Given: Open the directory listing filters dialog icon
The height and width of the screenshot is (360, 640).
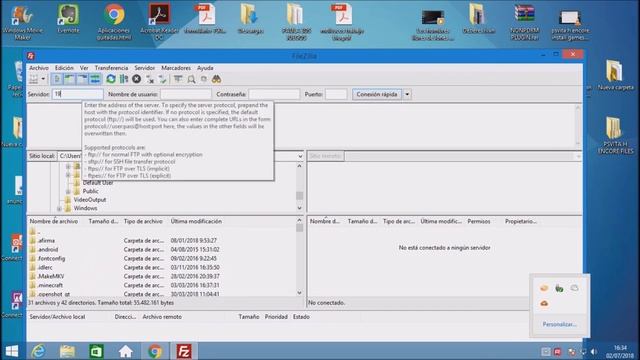Looking at the screenshot, I should tap(178, 79).
